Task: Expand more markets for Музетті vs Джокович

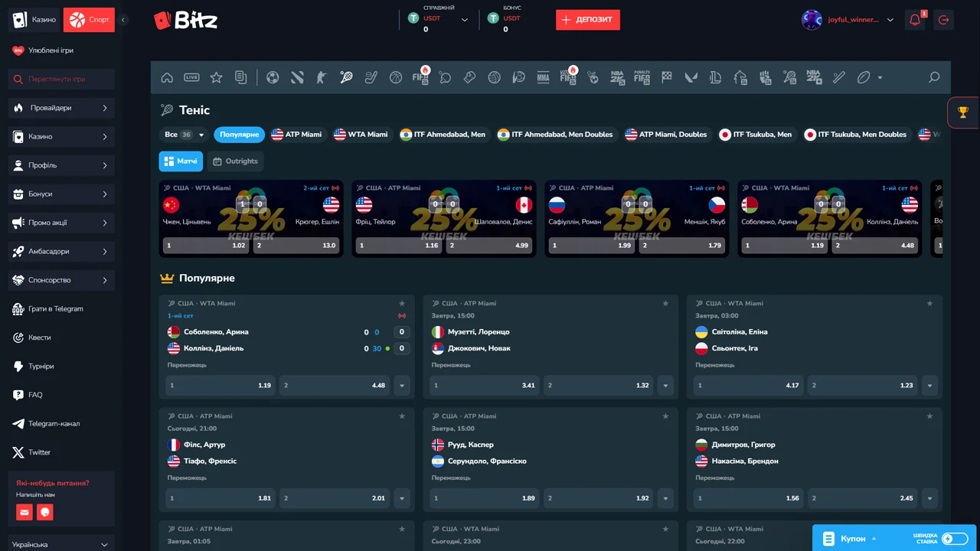Action: [666, 386]
